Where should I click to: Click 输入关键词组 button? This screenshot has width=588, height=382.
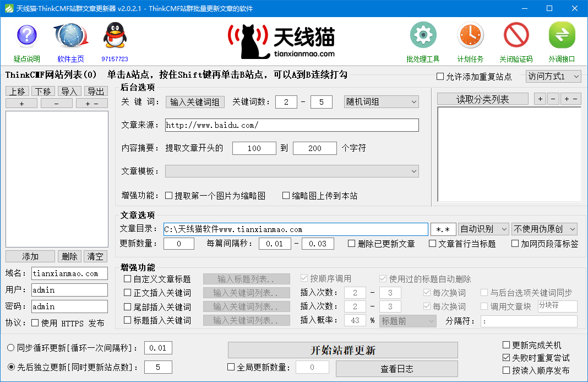pos(195,102)
